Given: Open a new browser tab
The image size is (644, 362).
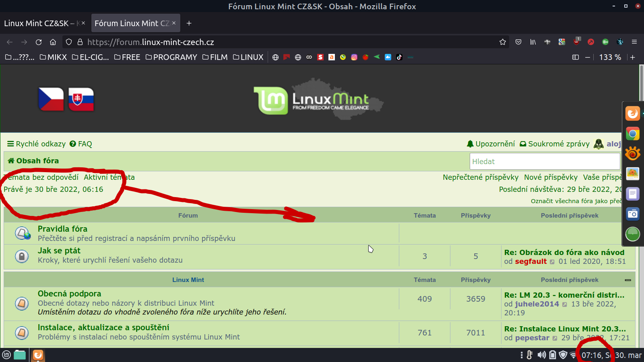Looking at the screenshot, I should [189, 23].
